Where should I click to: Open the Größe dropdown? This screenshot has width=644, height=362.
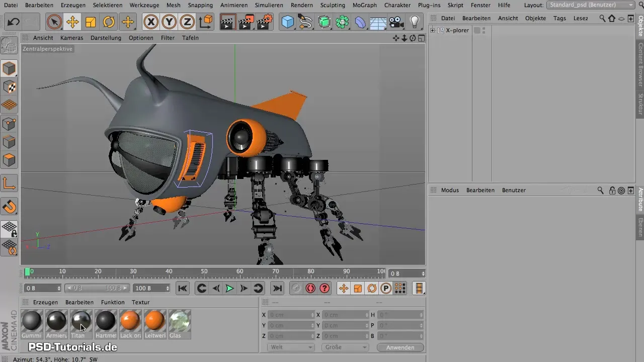[346, 347]
